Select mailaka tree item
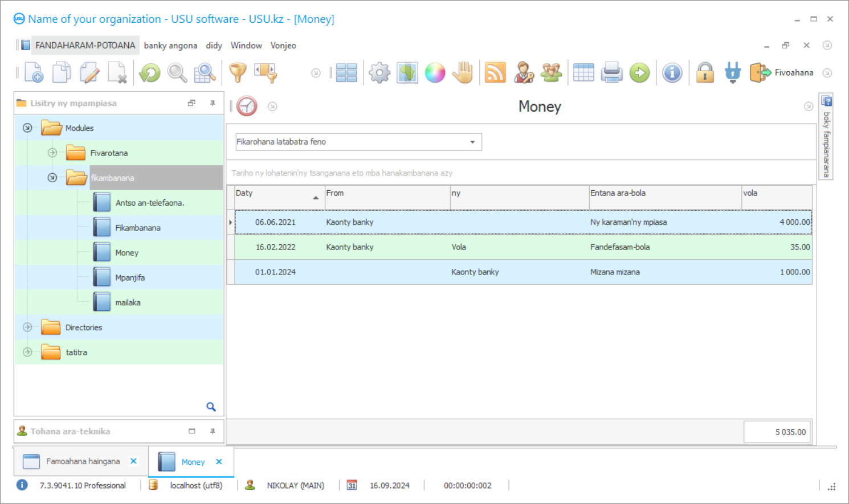 [128, 302]
